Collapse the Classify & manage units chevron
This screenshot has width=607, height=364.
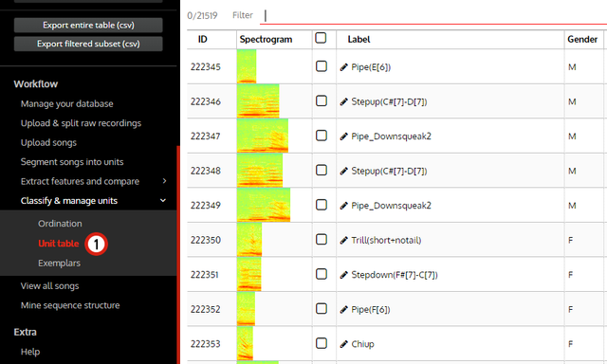(x=163, y=200)
